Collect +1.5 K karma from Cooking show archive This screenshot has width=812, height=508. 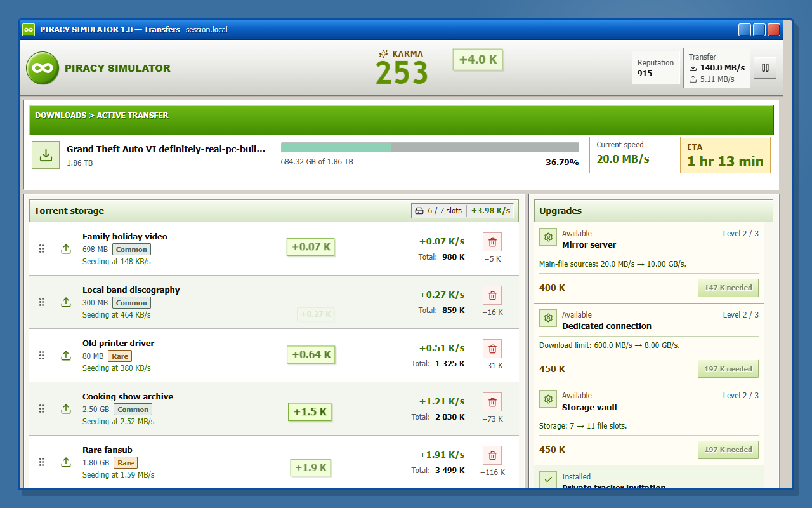click(310, 411)
